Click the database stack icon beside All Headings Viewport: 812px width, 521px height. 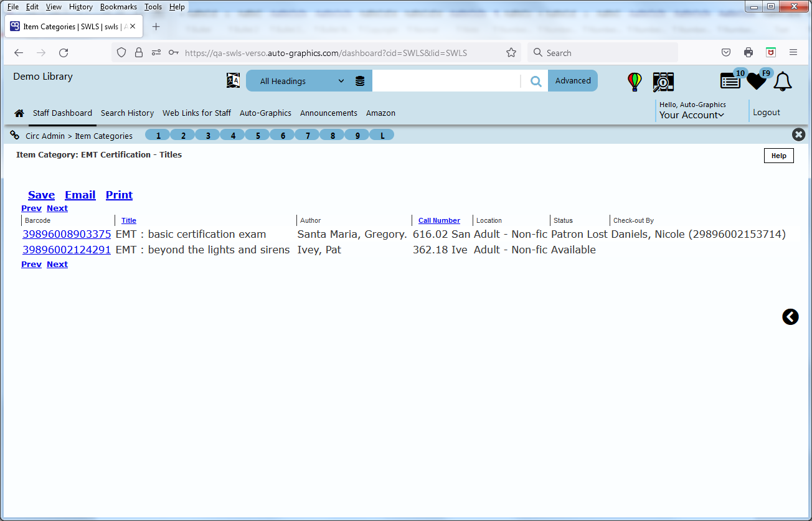[x=360, y=81]
